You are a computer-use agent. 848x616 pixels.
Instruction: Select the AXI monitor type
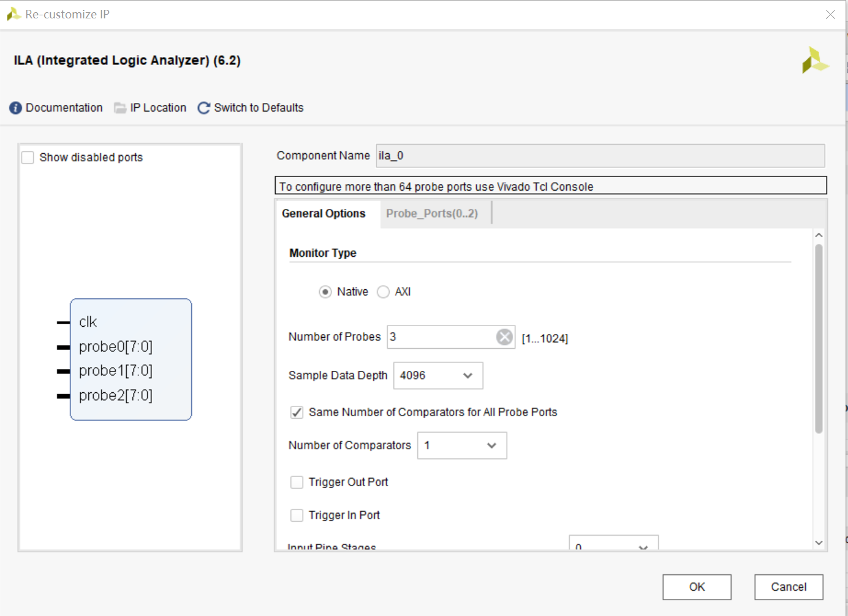tap(383, 292)
